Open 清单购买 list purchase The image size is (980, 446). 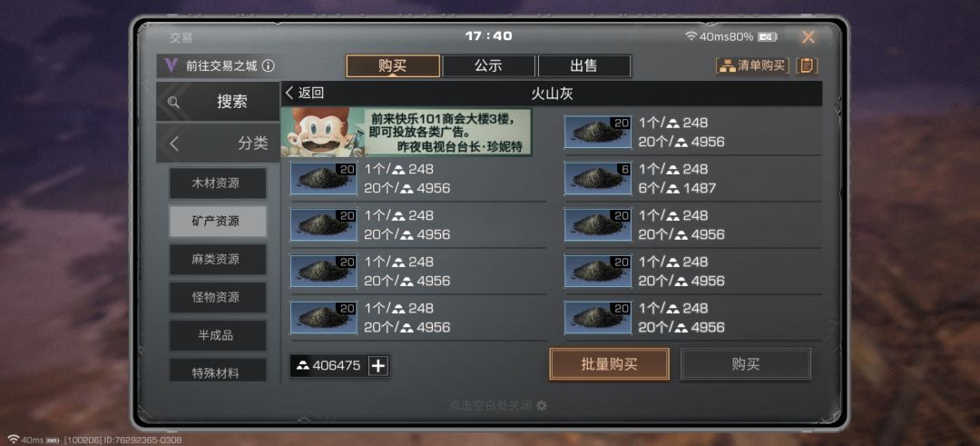[752, 65]
